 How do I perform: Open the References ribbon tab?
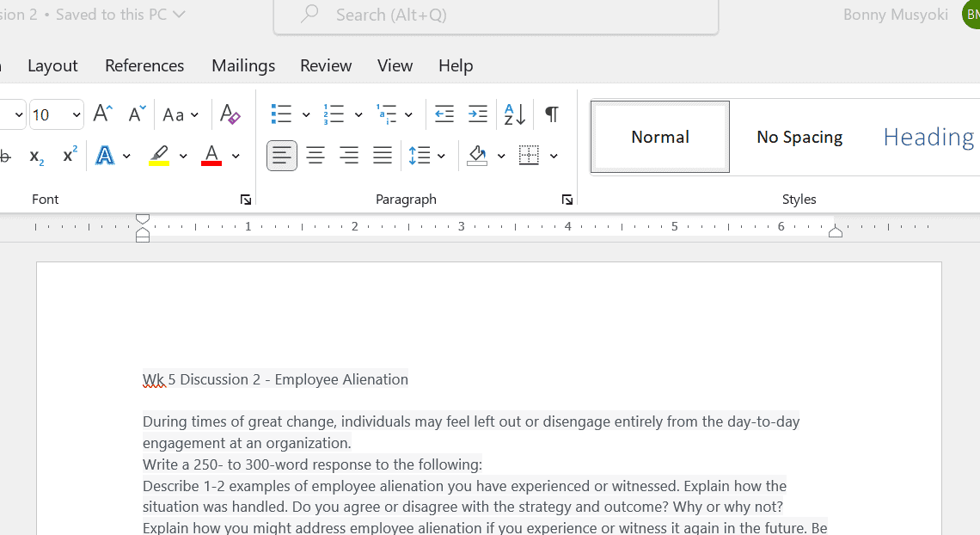[x=144, y=65]
